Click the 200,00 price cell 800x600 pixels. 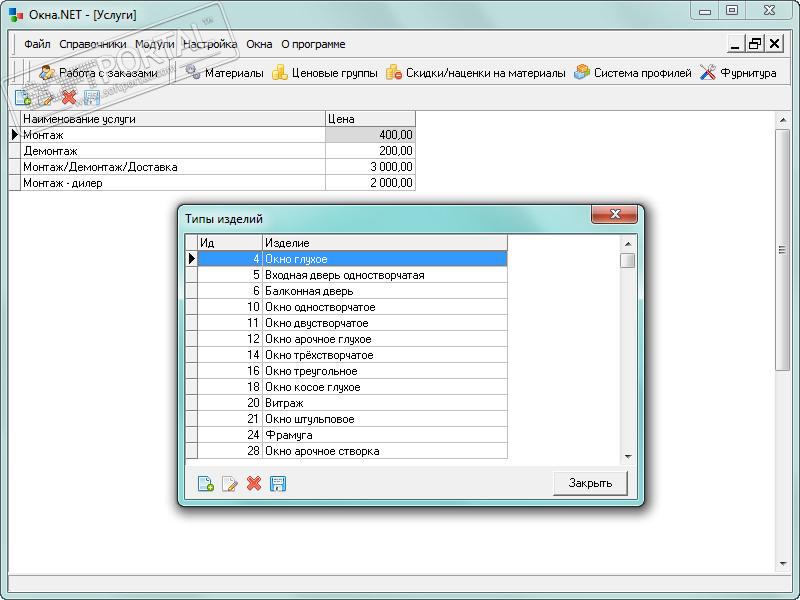(x=370, y=151)
